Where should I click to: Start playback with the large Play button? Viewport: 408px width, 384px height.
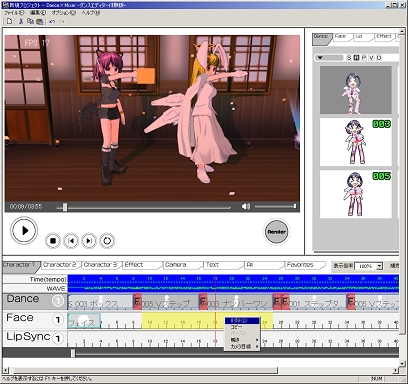click(24, 231)
